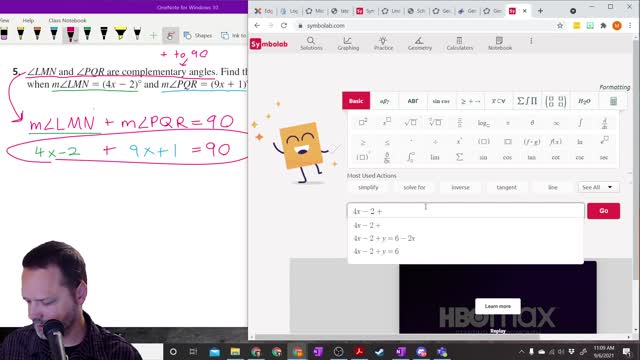This screenshot has height=360, width=640.
Task: Insert the sec function
Action: (604, 157)
